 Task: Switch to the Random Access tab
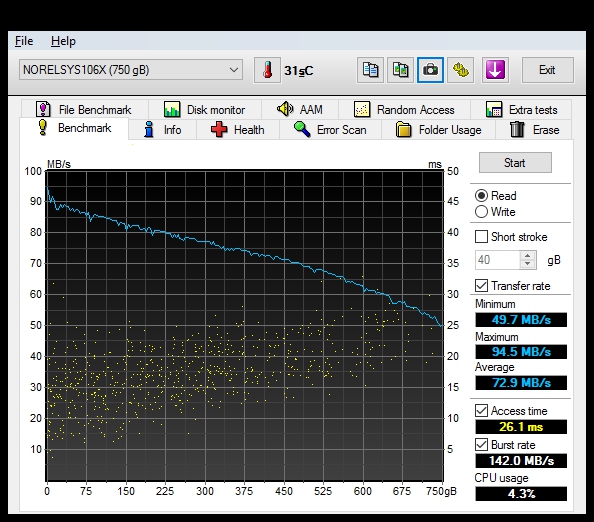coord(404,110)
